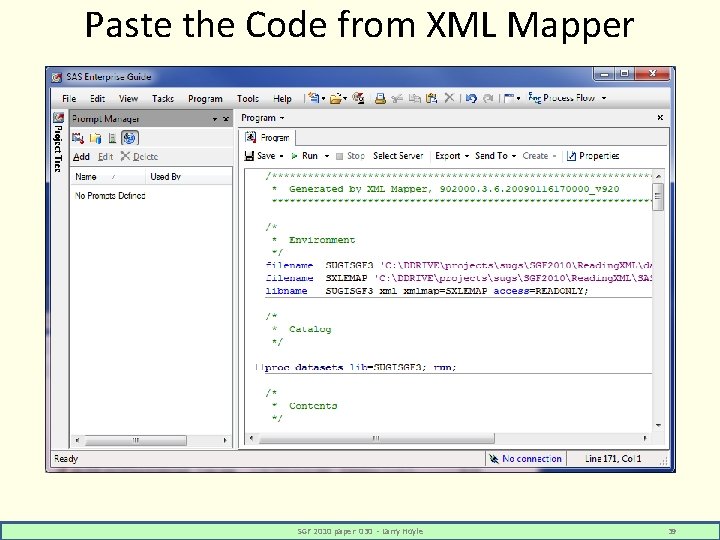The image size is (720, 540).
Task: Open the Create dropdown
Action: point(539,156)
